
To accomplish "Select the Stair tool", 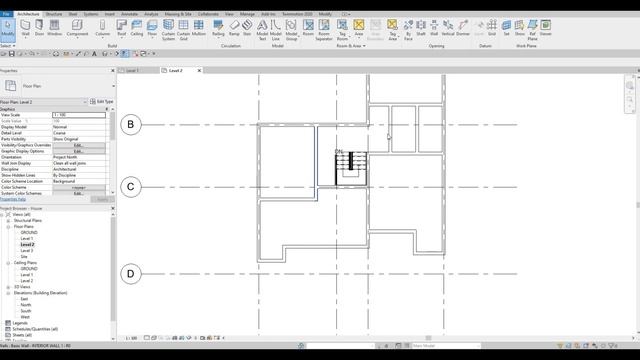I will [247, 29].
